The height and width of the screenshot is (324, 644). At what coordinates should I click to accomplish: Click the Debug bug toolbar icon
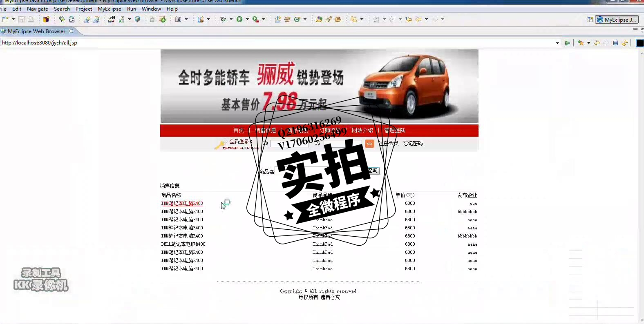(x=223, y=19)
